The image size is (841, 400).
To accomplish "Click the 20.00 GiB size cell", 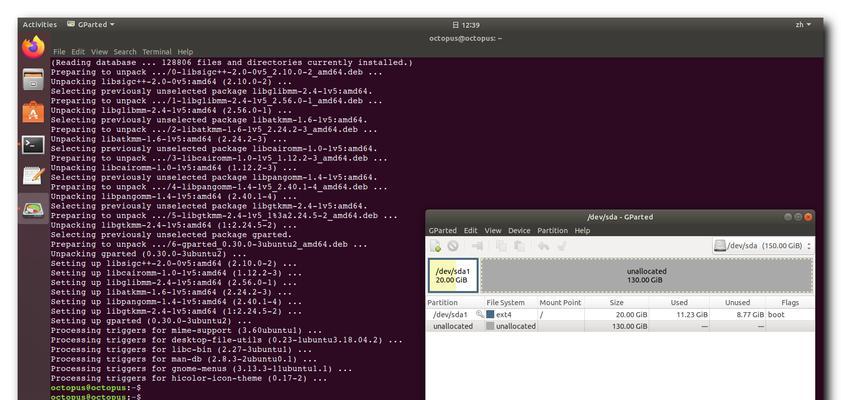I will click(x=632, y=315).
